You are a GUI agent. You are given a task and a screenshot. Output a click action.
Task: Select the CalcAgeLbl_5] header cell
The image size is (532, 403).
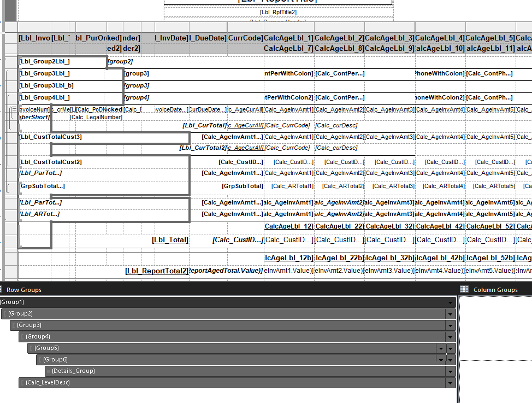(x=490, y=38)
